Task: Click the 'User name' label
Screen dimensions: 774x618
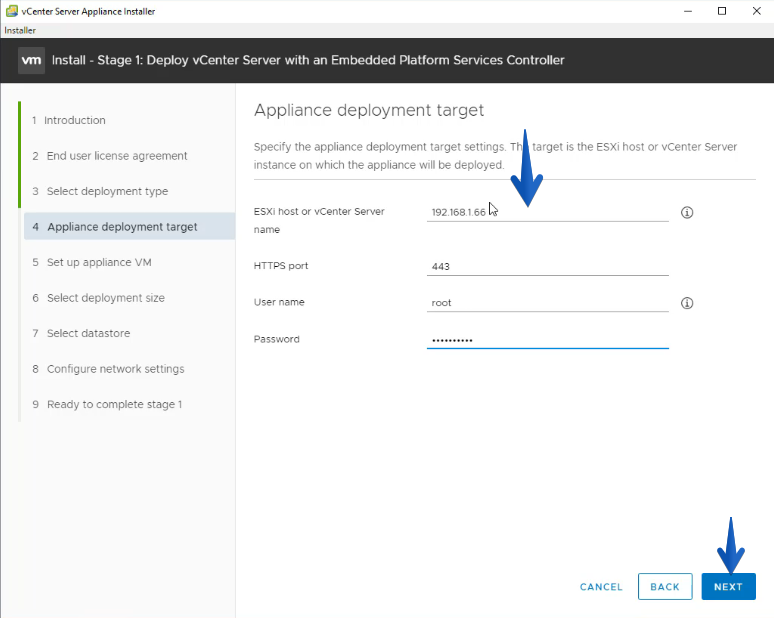Action: coord(279,302)
